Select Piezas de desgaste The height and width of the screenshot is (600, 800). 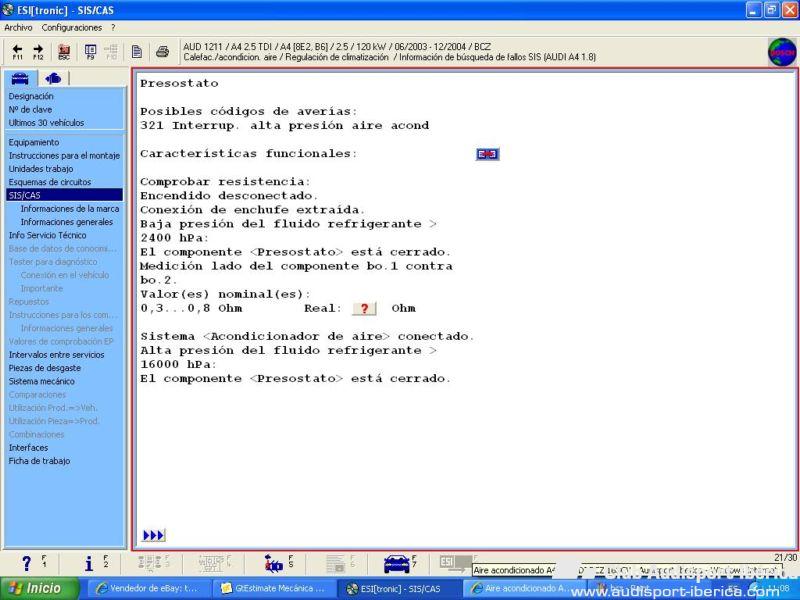(x=44, y=368)
